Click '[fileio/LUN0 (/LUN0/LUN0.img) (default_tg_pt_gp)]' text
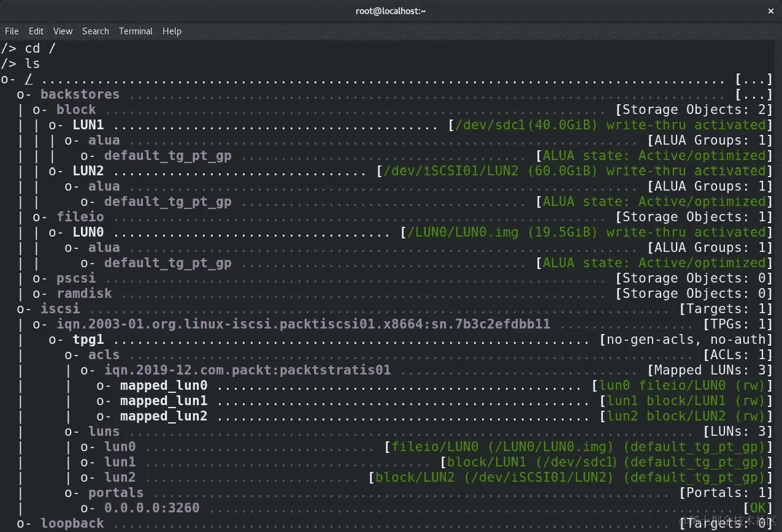 pyautogui.click(x=578, y=447)
